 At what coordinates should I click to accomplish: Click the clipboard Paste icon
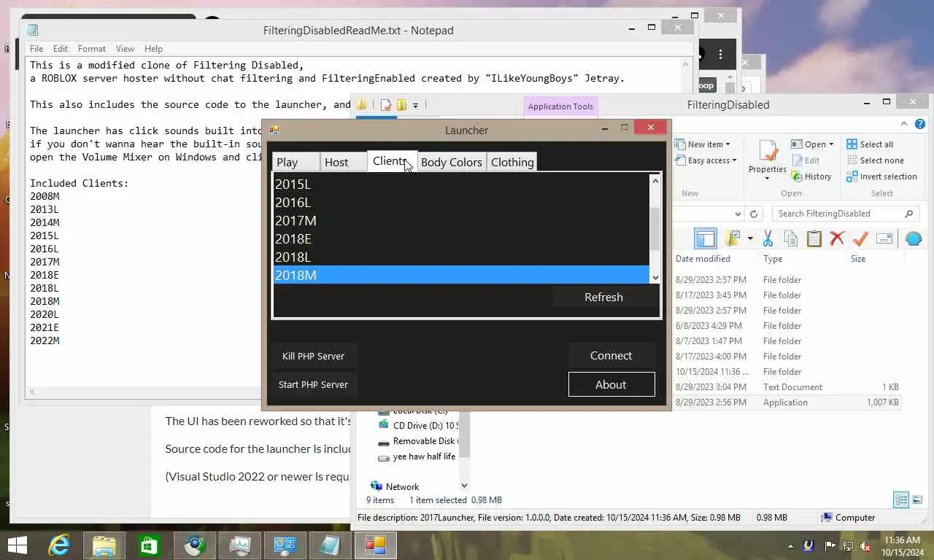814,238
